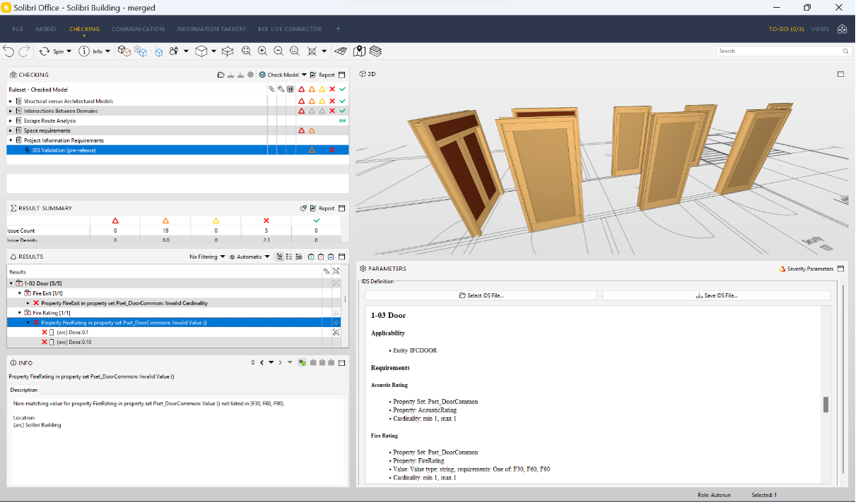This screenshot has height=504, width=858.
Task: Toggle the hierarchy tree view in Results toolbar
Action: click(280, 257)
